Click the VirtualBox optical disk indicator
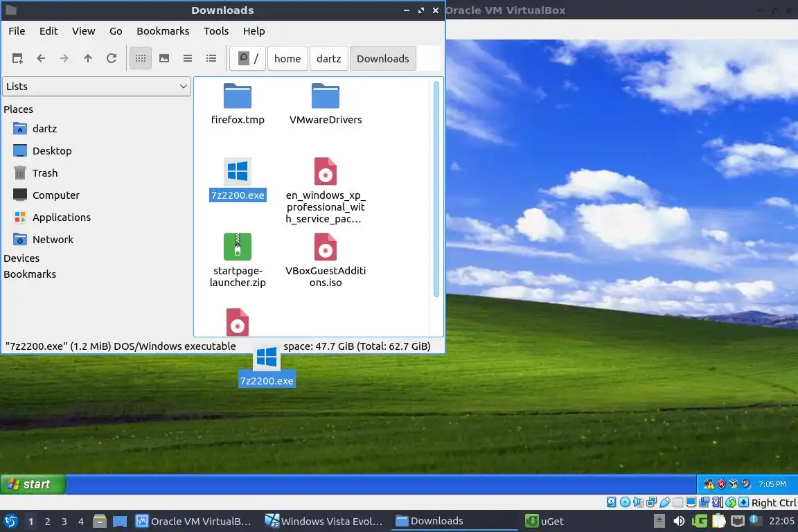Screen dimensions: 798x532 pos(625,502)
